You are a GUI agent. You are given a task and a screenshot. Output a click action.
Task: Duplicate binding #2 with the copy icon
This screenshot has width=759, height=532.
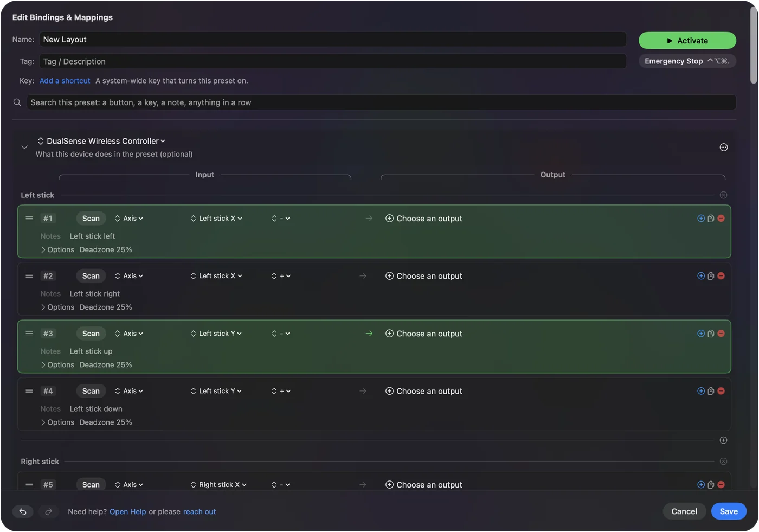pos(711,276)
